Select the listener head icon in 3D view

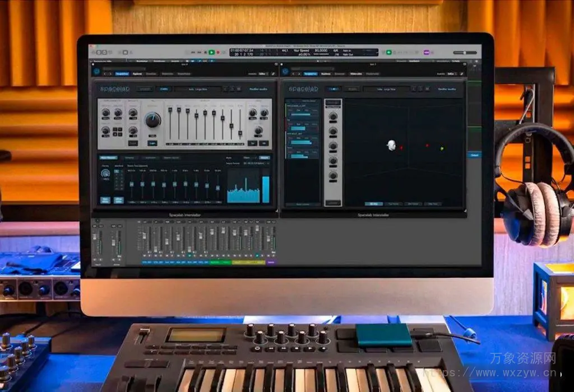[x=391, y=145]
